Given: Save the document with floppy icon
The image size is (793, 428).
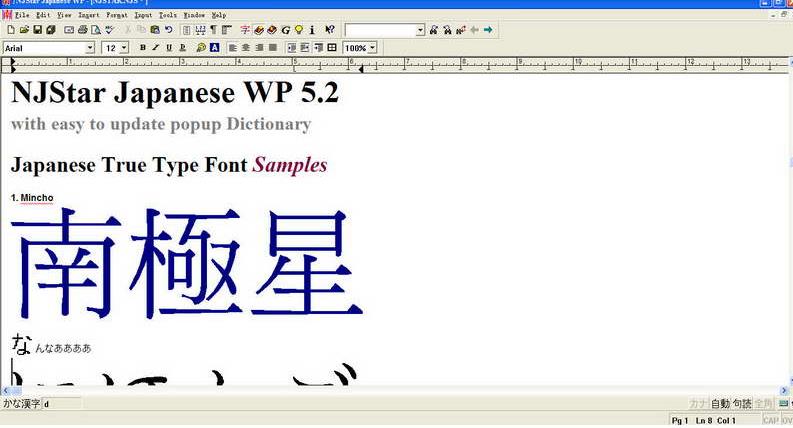Looking at the screenshot, I should coord(37,30).
